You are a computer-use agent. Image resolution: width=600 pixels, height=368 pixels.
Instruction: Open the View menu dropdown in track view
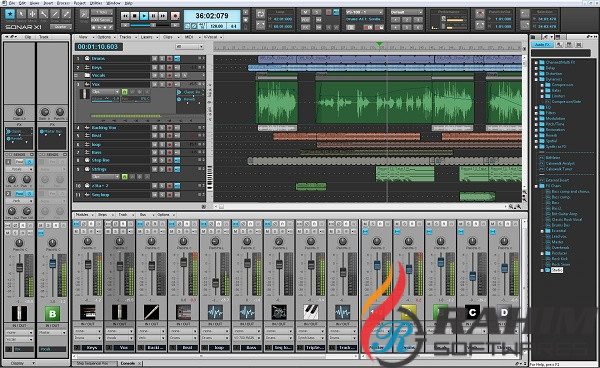pyautogui.click(x=85, y=37)
